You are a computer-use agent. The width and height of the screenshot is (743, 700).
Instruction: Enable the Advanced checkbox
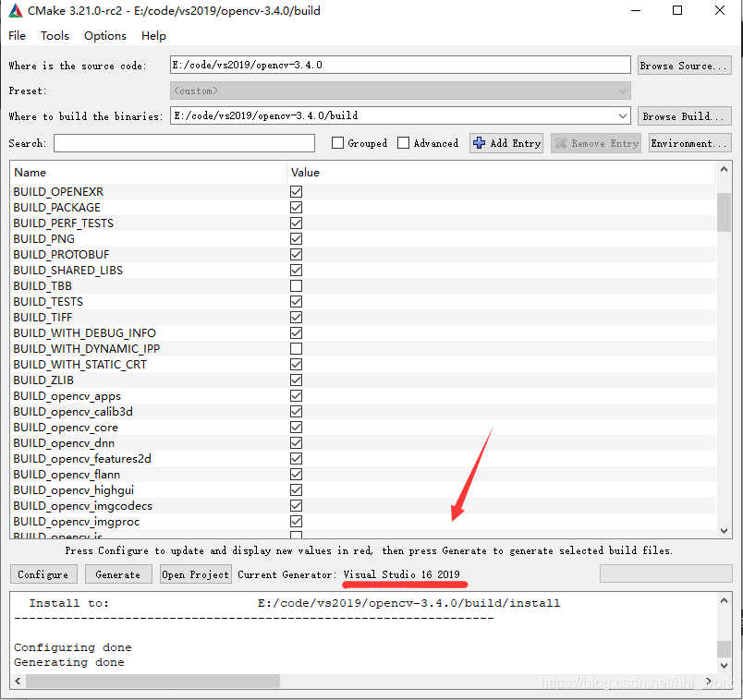tap(403, 143)
